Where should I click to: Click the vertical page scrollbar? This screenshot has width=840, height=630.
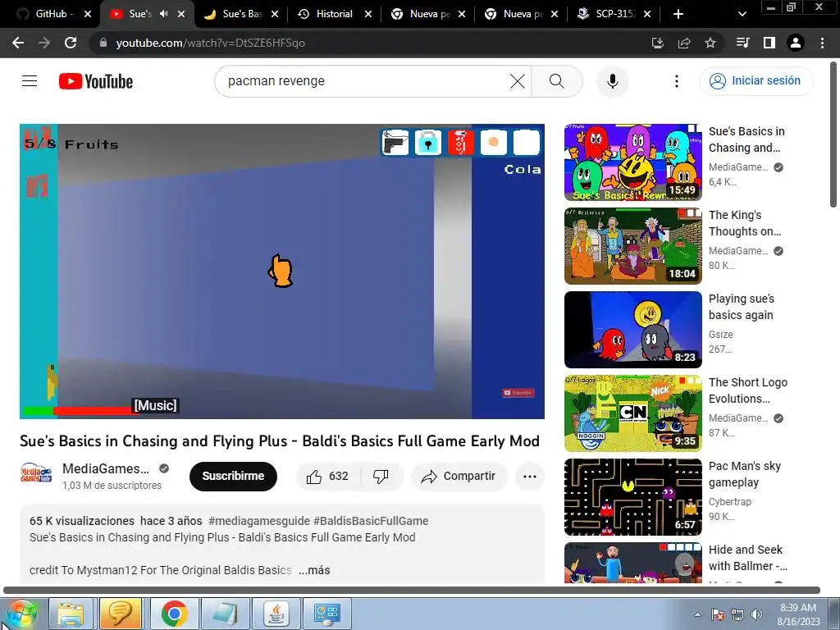833,134
